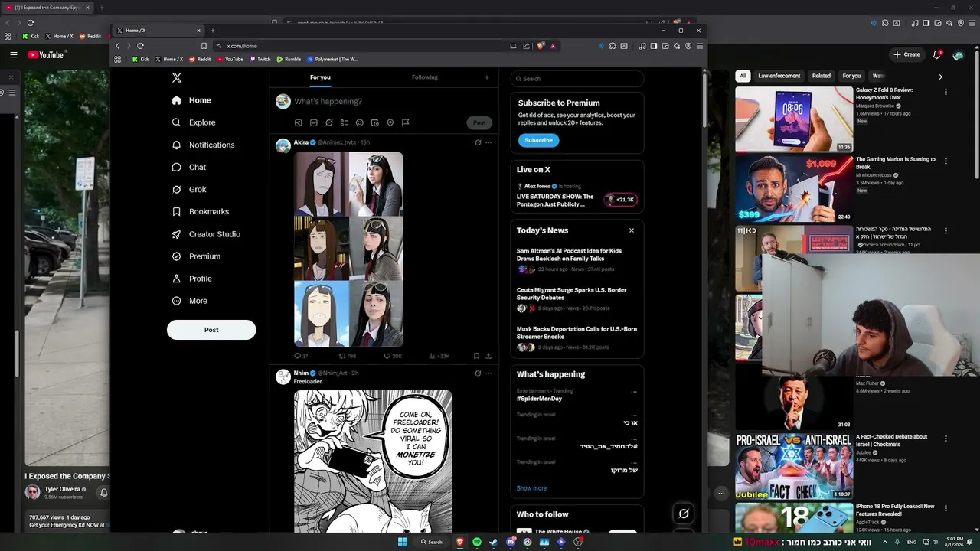Reload the x.com page

click(x=140, y=46)
